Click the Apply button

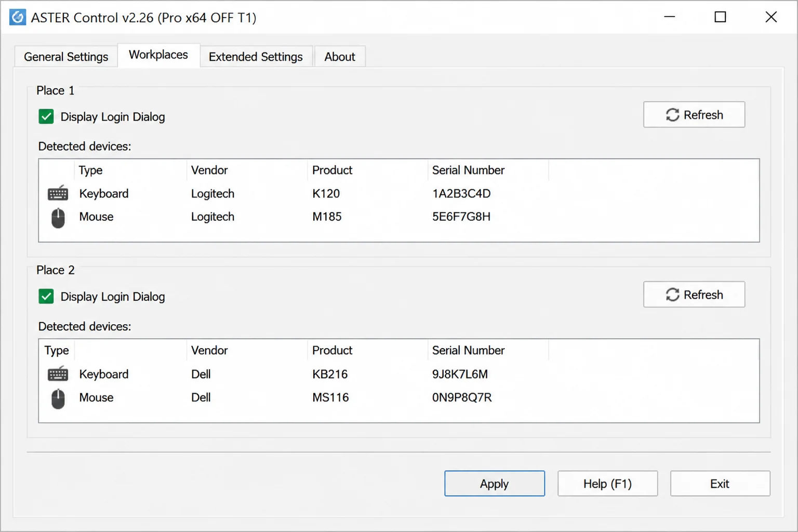click(x=495, y=484)
